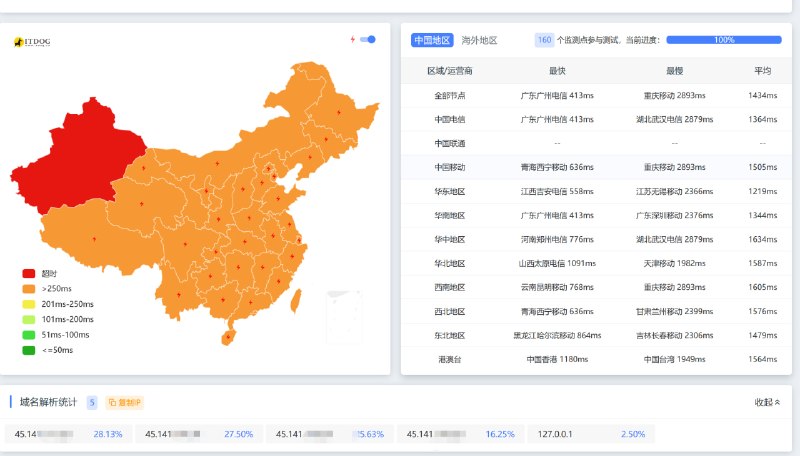Select the 华南地区 row
The height and width of the screenshot is (456, 800).
point(596,215)
